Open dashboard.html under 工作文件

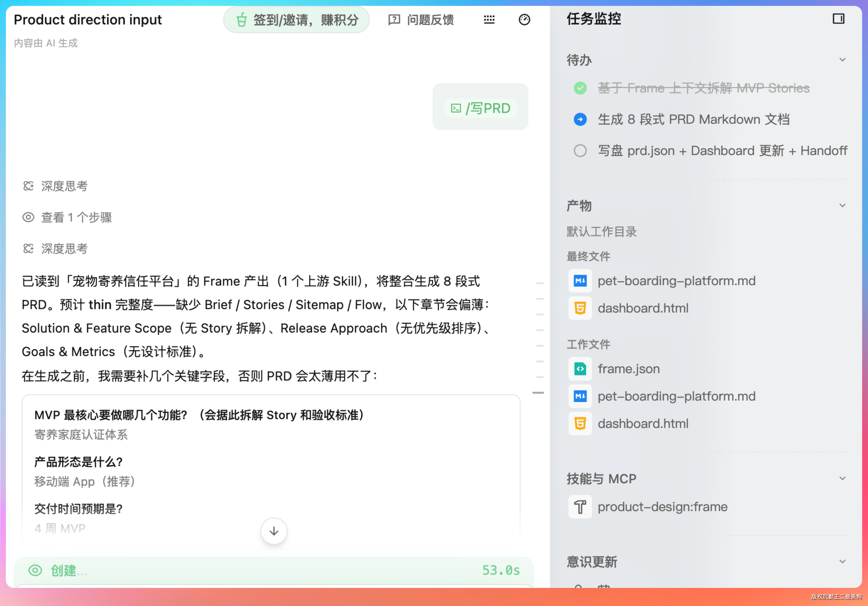tap(628, 424)
